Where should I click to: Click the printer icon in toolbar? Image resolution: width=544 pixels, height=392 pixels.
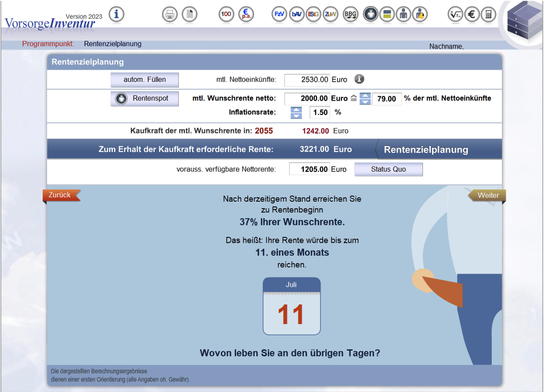click(x=170, y=14)
